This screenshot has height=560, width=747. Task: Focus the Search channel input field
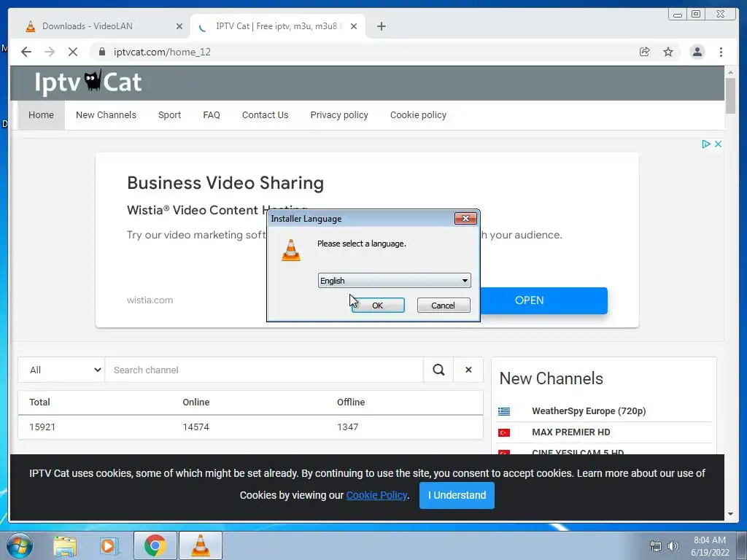264,370
